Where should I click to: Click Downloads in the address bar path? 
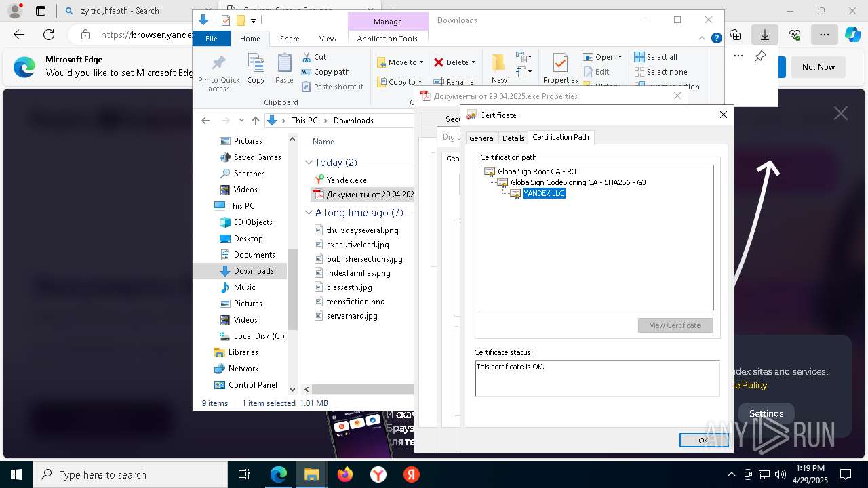353,121
